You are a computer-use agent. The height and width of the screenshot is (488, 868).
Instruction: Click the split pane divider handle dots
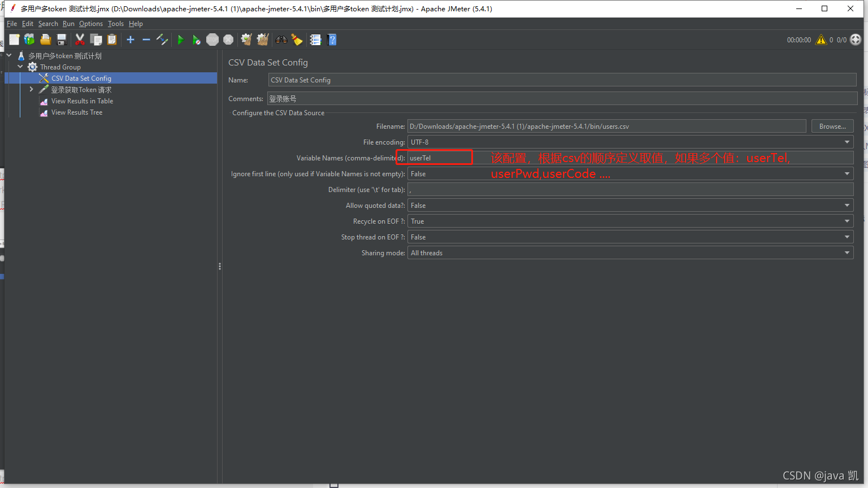click(x=220, y=266)
